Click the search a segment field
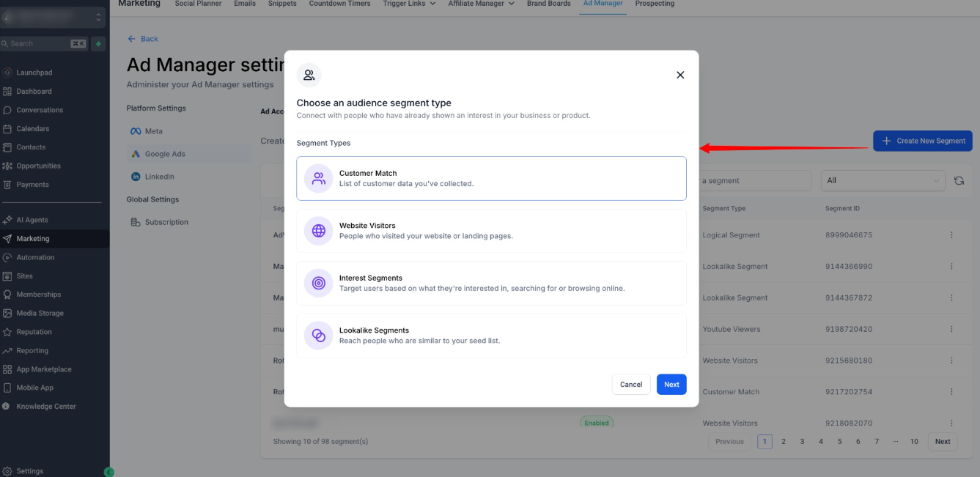 [x=755, y=180]
